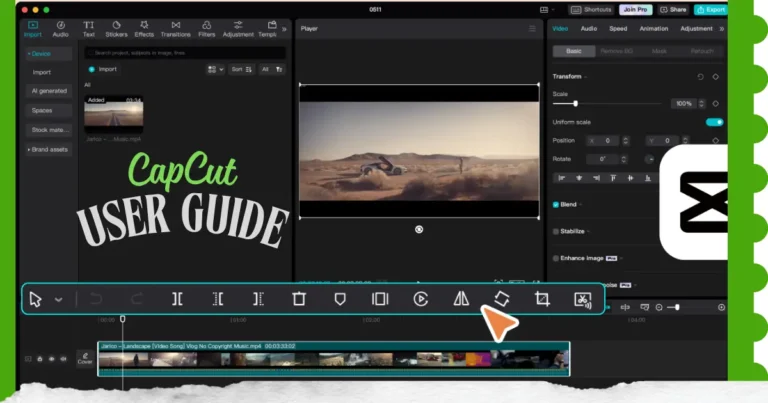
Task: Switch to the Speed inspector tab
Action: click(618, 29)
